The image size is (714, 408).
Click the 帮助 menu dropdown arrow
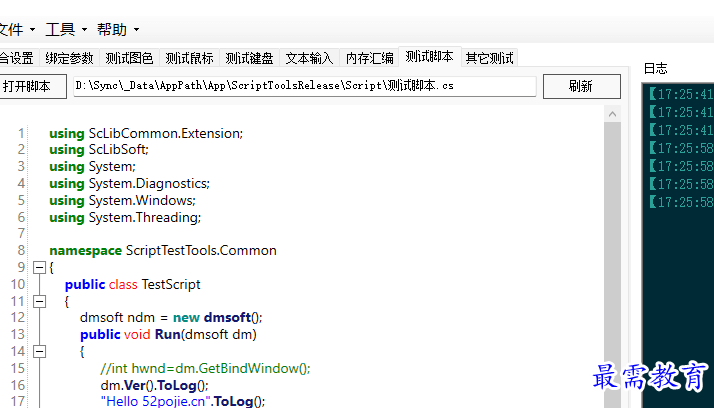click(136, 30)
